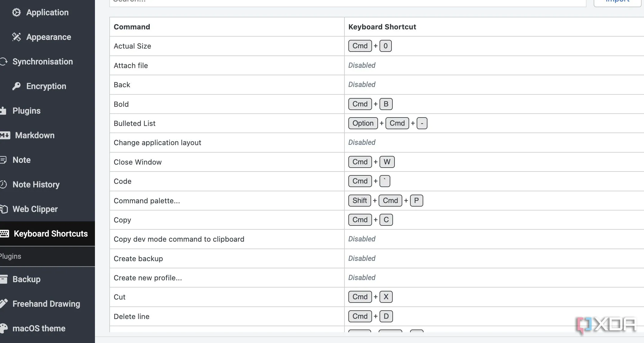
Task: Open the Appearance settings section
Action: point(47,37)
